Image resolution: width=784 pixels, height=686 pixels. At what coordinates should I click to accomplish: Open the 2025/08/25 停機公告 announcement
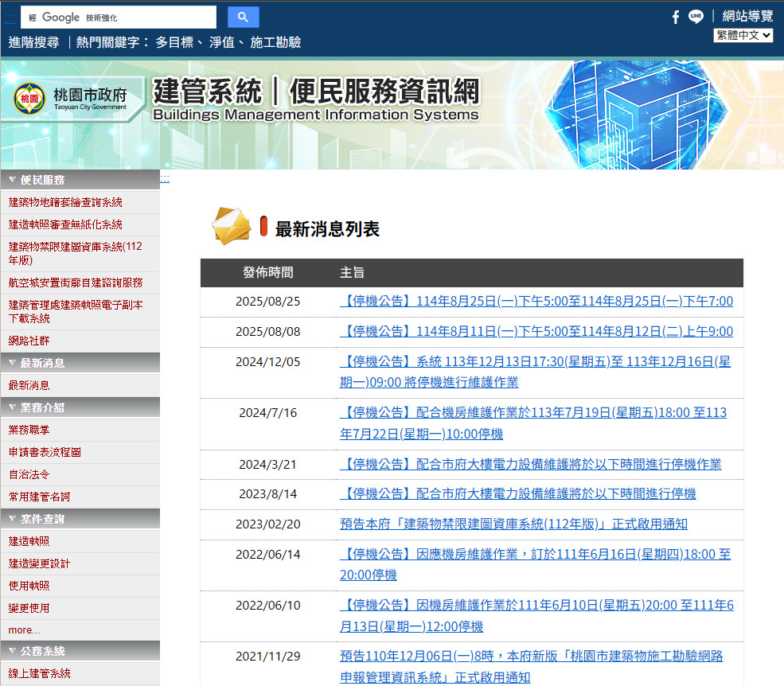(536, 302)
